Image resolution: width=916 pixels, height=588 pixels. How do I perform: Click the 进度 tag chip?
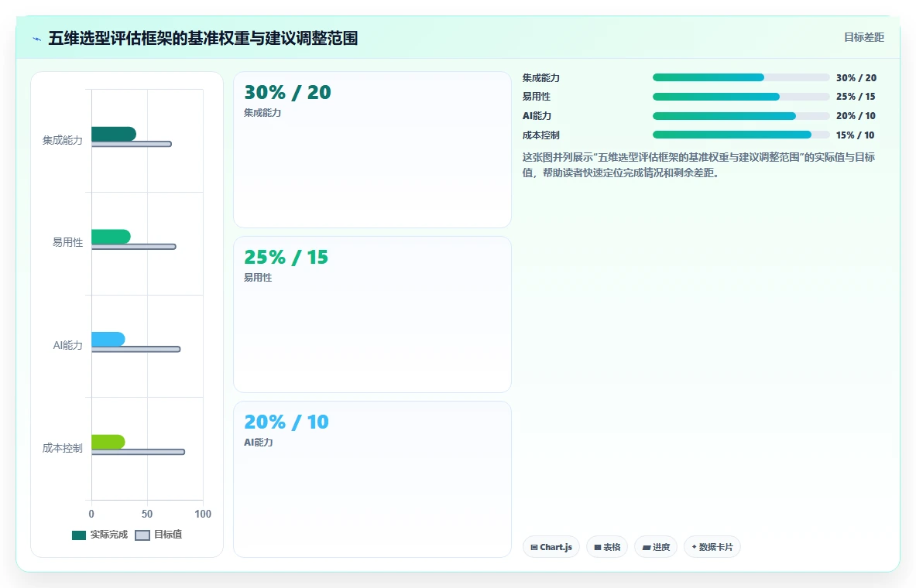(656, 547)
